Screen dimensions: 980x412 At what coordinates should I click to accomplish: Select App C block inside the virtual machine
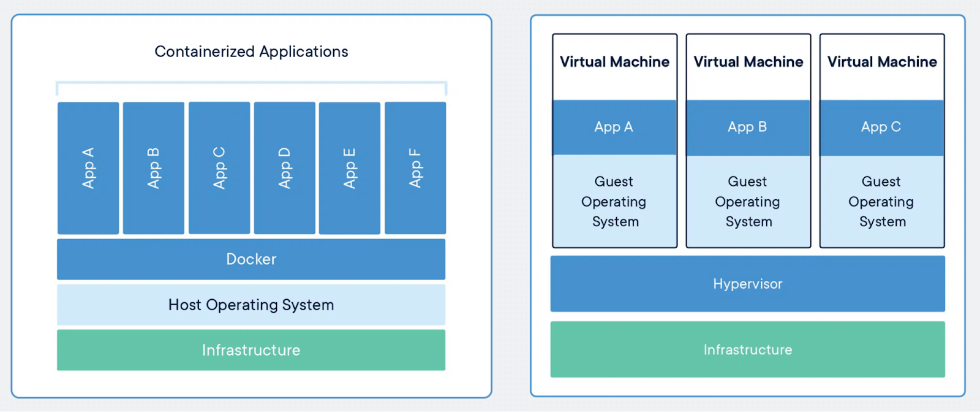(881, 127)
